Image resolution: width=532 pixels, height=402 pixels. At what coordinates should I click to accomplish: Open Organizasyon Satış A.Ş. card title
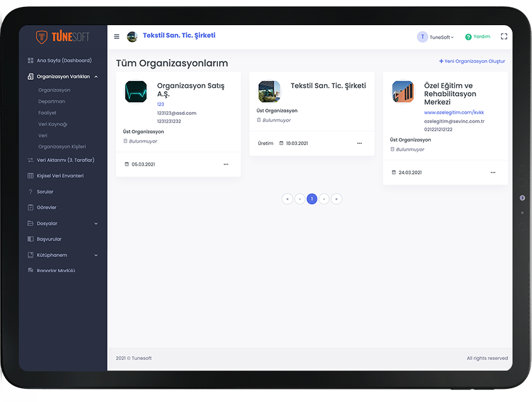click(x=191, y=90)
